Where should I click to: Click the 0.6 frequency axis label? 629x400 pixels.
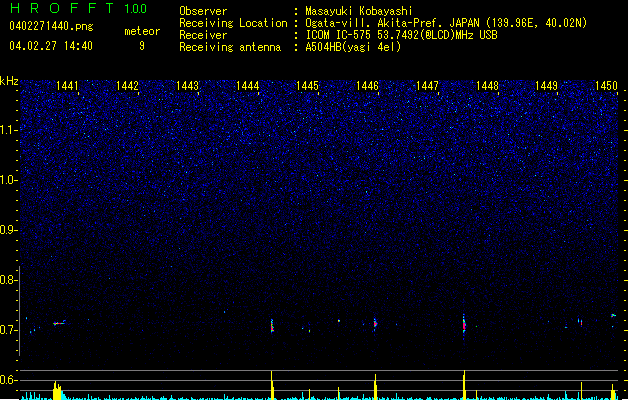click(x=8, y=380)
